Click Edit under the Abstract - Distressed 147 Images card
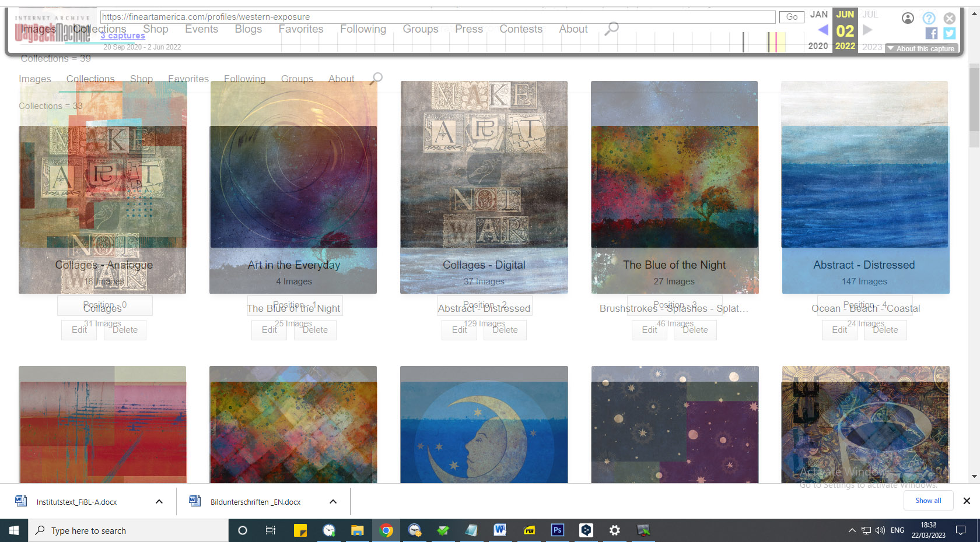This screenshot has height=542, width=980. [839, 330]
